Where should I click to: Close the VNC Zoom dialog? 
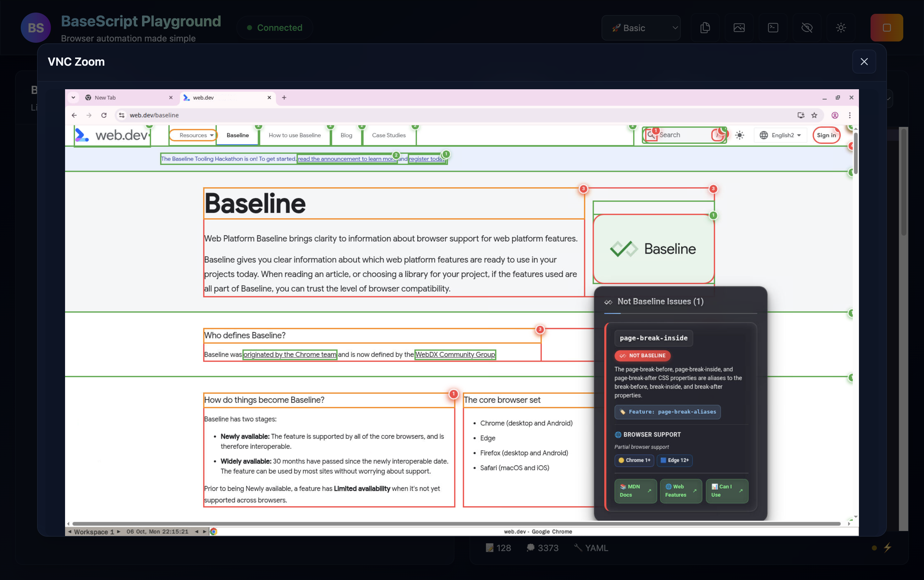pos(864,62)
